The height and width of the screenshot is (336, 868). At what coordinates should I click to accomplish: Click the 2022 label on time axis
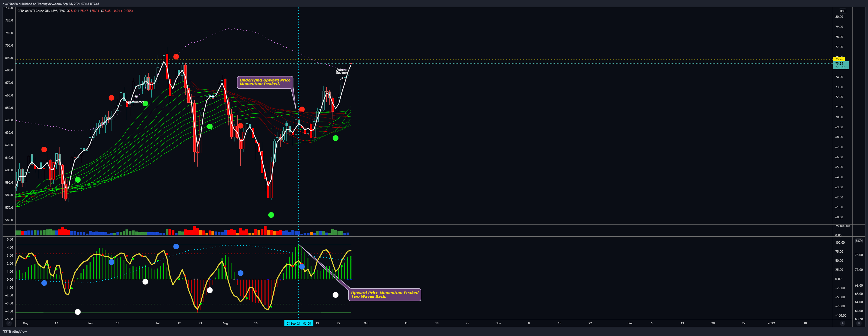pos(771,323)
